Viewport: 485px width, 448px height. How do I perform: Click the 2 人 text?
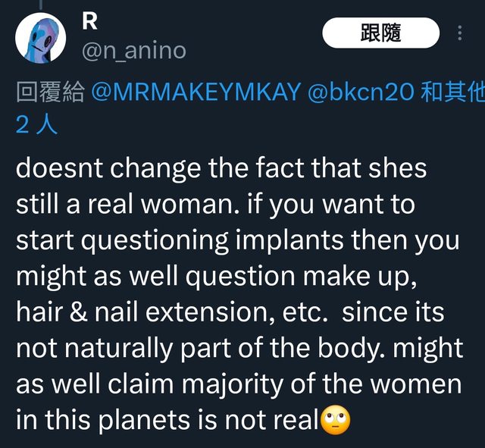[x=36, y=124]
